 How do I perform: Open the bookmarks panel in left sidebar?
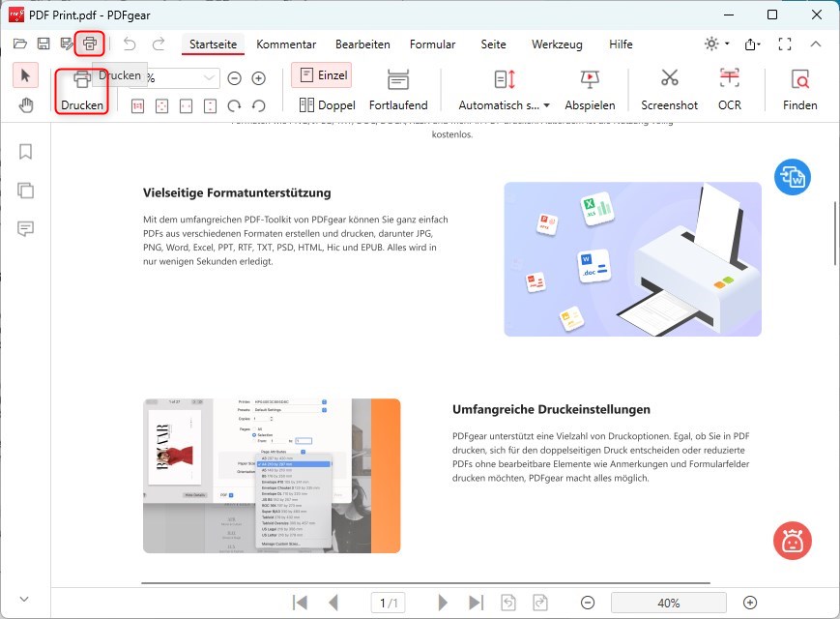coord(25,151)
